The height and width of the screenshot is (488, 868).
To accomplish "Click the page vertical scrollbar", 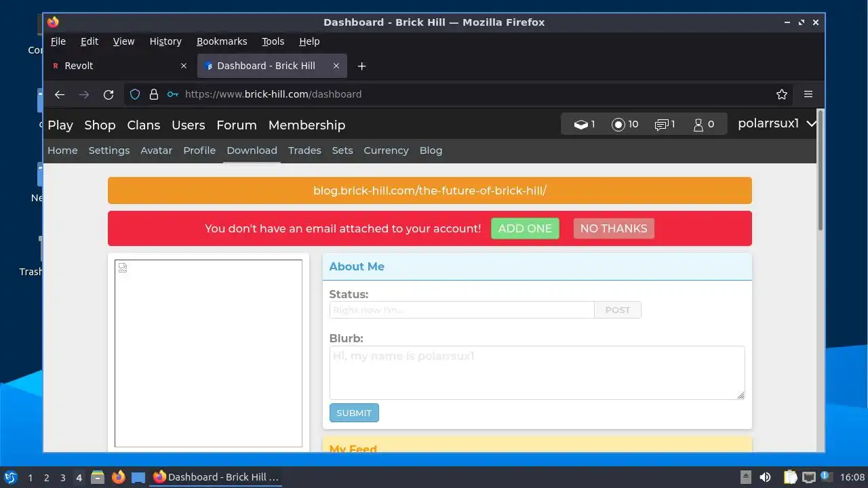I will pos(820,171).
